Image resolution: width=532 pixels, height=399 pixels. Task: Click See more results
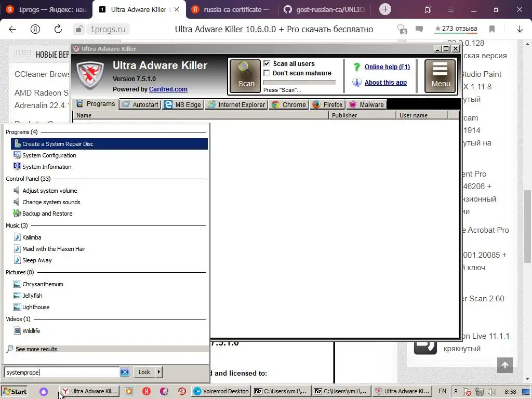pos(36,349)
